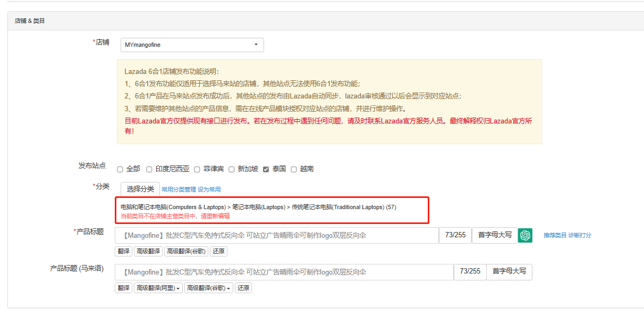The image size is (644, 315).
Task: Click the 选择分类 button
Action: [x=140, y=189]
